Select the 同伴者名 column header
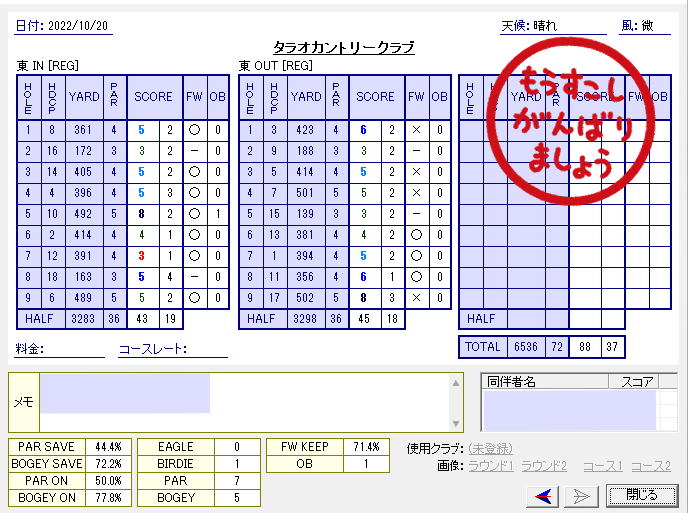This screenshot has width=688, height=513. point(545,381)
